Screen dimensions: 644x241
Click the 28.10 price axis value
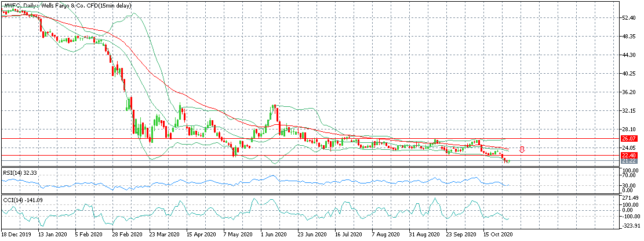coord(628,130)
